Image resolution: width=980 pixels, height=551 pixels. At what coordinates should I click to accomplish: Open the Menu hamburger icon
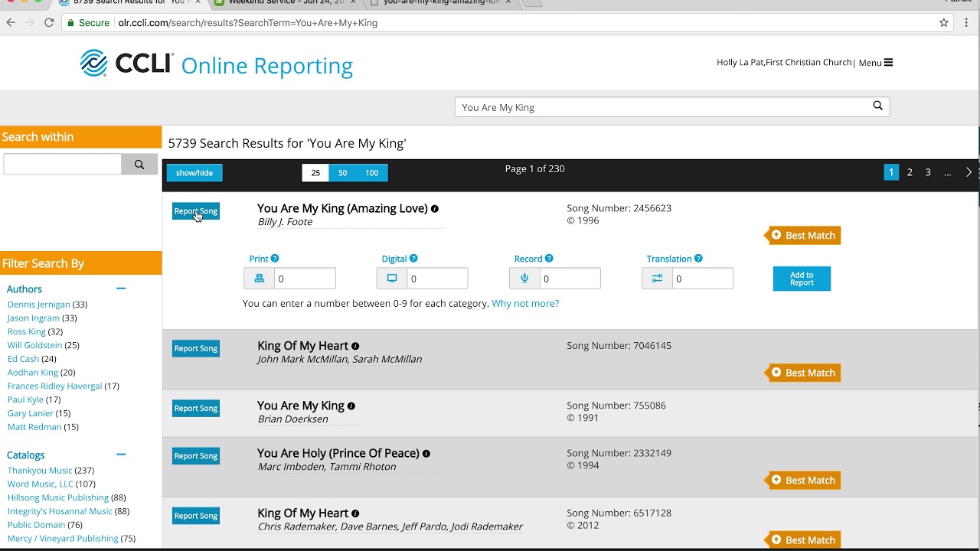tap(888, 63)
